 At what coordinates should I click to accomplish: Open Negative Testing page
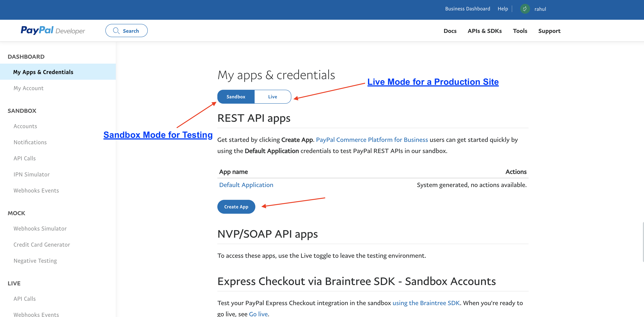[35, 261]
